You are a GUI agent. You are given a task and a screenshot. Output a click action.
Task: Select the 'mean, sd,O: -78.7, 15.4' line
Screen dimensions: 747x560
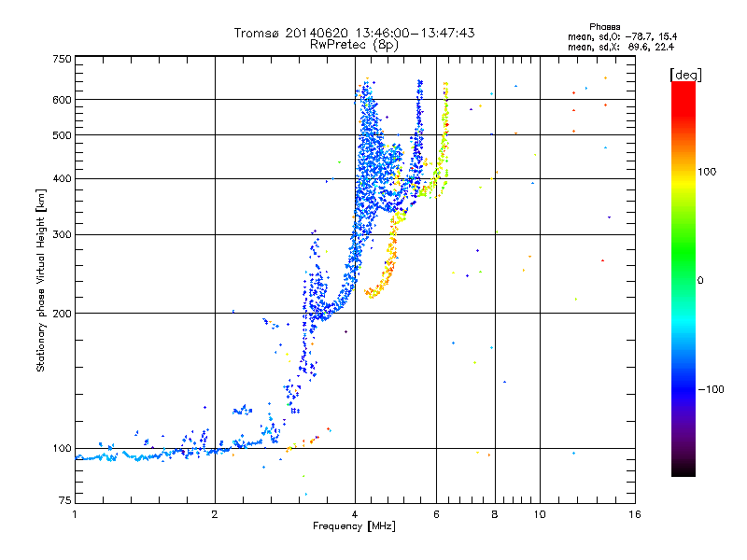[622, 36]
